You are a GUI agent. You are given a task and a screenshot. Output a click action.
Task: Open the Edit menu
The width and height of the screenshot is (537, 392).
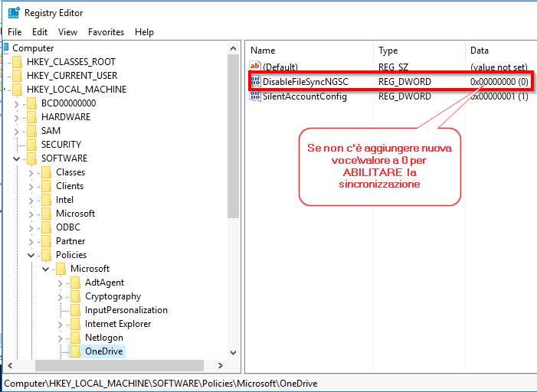click(40, 32)
